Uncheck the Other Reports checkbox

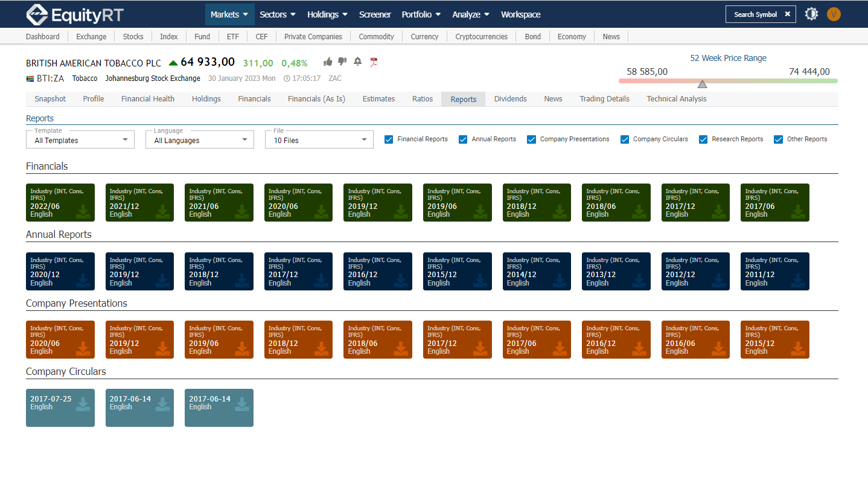click(x=778, y=139)
